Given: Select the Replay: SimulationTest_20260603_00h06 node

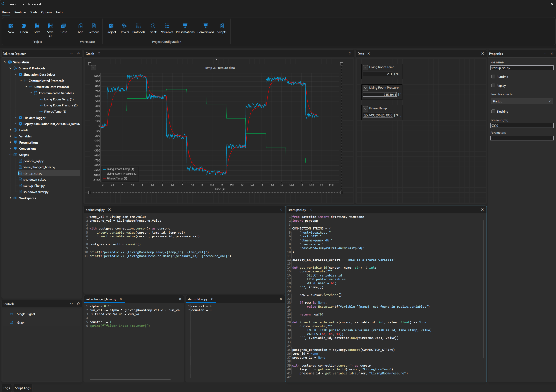Looking at the screenshot, I should [x=51, y=124].
